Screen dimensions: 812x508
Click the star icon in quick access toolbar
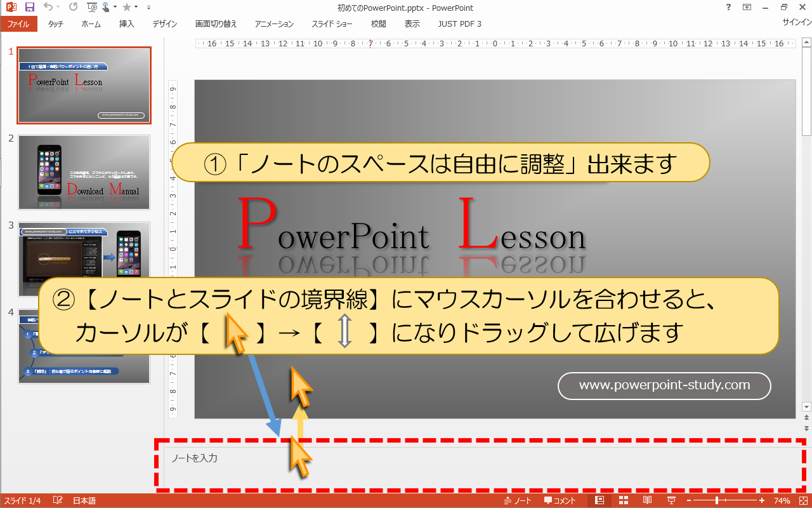point(126,8)
